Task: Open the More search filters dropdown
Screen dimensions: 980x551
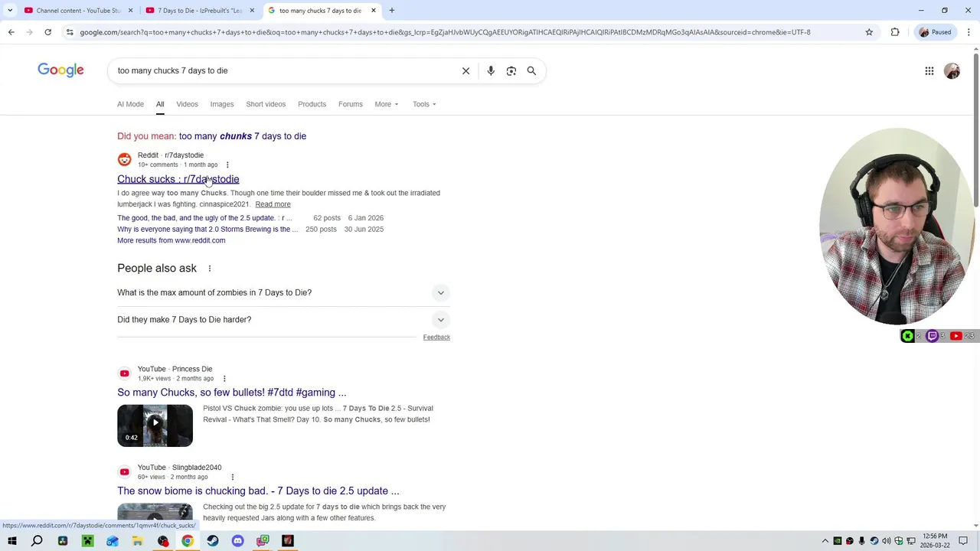Action: tap(386, 104)
